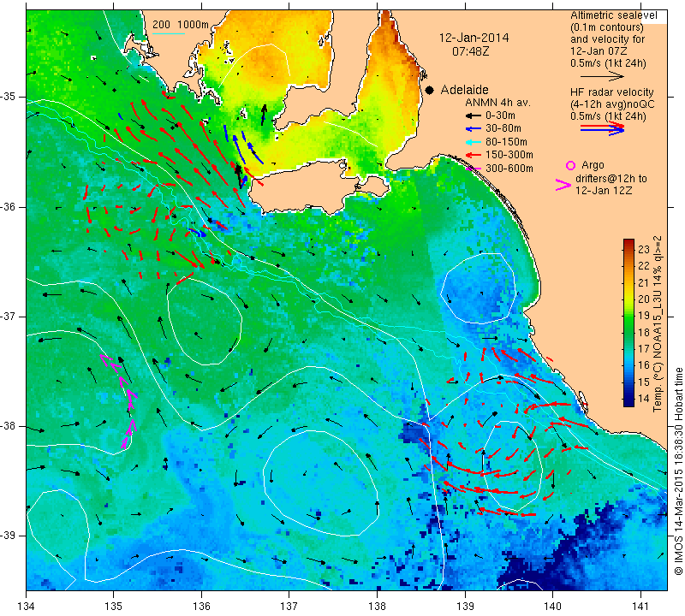
Task: Click the black altimetric velocity scale arrow
Action: [602, 76]
